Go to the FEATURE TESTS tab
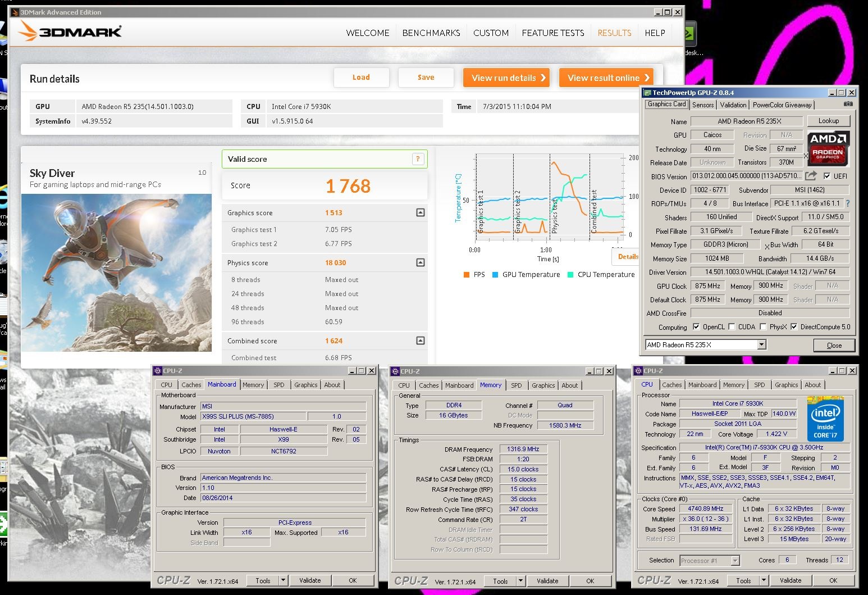Screen dimensions: 868x595 553,33
